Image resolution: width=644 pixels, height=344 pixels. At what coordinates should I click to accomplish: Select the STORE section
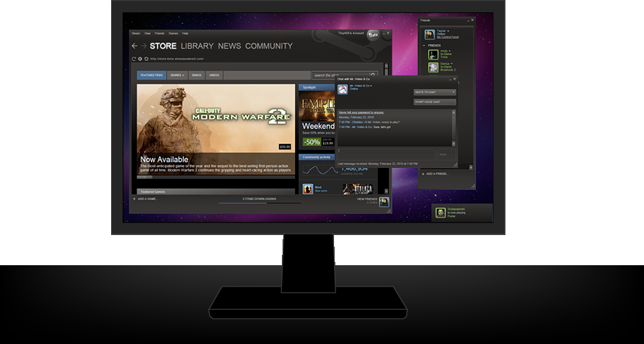(x=163, y=46)
